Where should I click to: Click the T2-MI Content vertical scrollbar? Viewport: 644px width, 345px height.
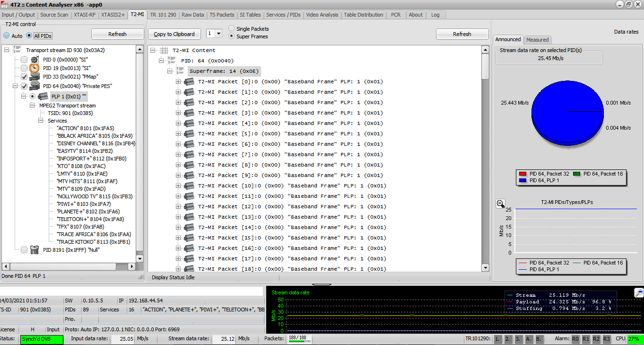click(485, 159)
